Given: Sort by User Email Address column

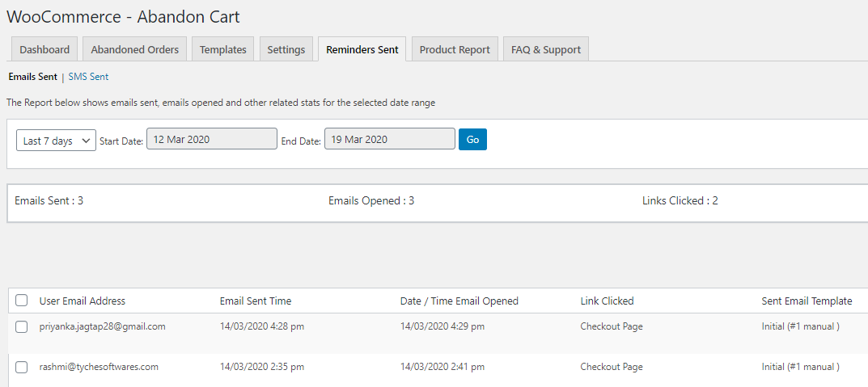Looking at the screenshot, I should (x=83, y=301).
